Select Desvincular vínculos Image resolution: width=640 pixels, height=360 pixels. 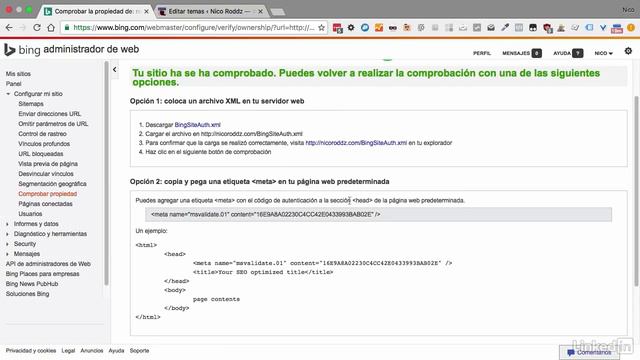pos(46,174)
